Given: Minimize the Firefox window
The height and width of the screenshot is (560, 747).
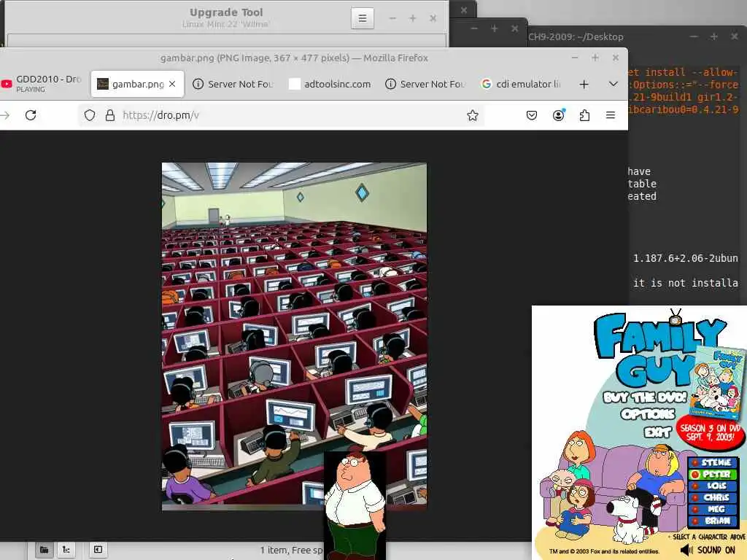Looking at the screenshot, I should 575,58.
